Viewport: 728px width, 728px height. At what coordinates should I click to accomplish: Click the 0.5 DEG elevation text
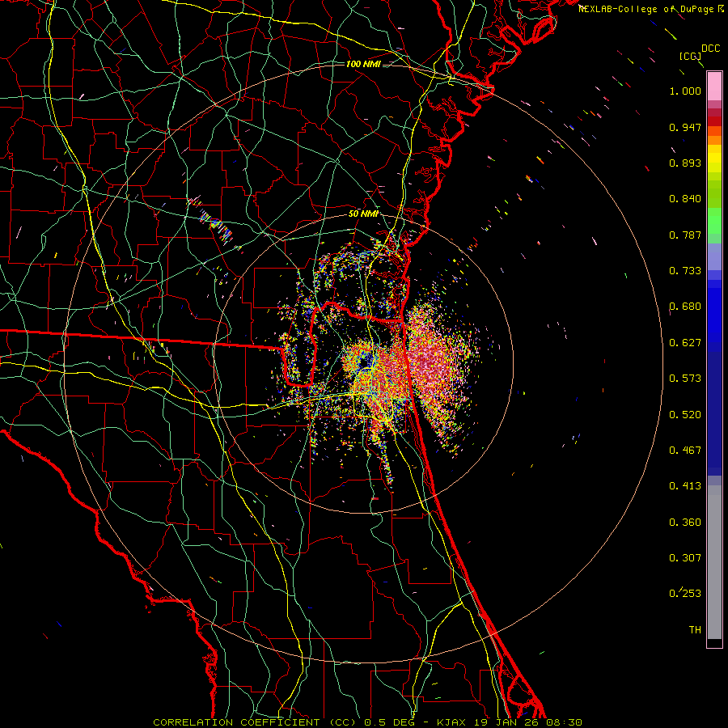389,722
